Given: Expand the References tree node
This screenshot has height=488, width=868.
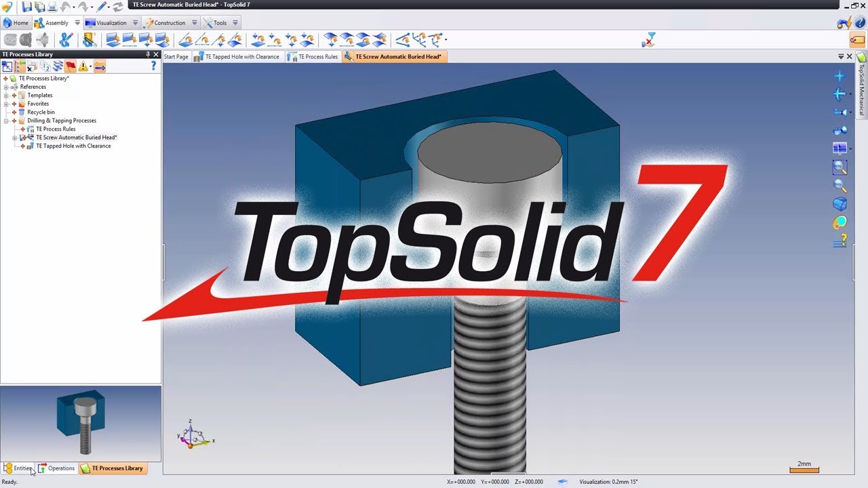Looking at the screenshot, I should pos(6,87).
